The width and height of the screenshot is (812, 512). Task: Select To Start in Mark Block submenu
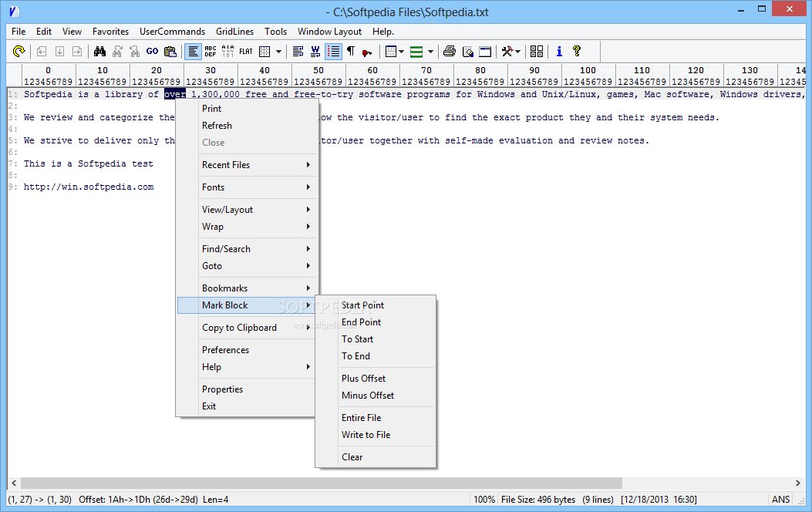coord(376,339)
